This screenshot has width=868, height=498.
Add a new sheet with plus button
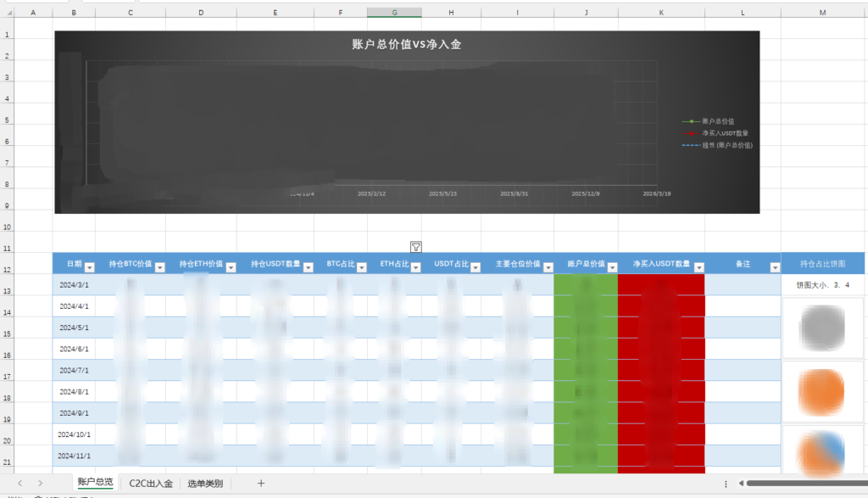[x=261, y=484]
